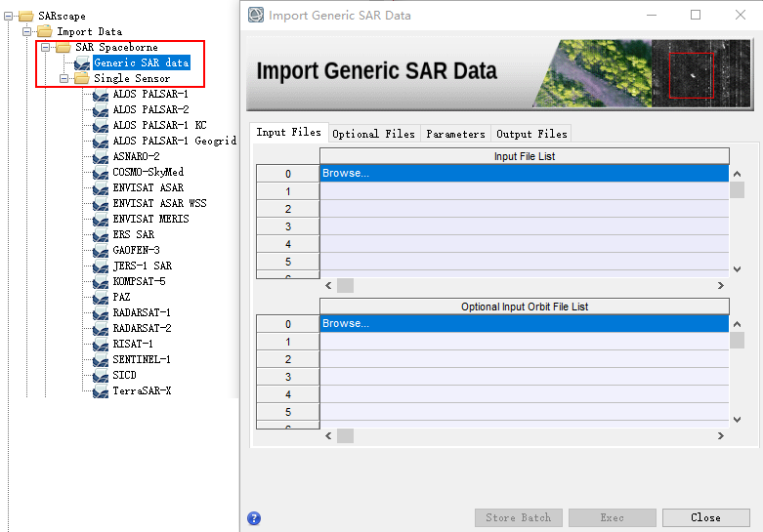This screenshot has width=763, height=532.
Task: Select row header 2 in Orbit File List
Action: 287,359
